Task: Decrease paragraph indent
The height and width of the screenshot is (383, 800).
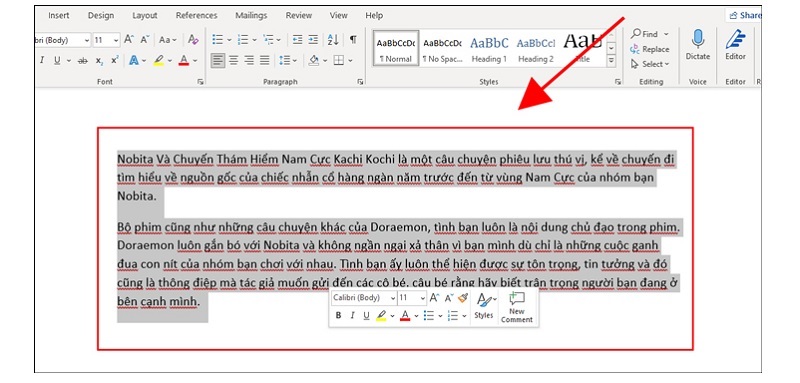Action: [x=297, y=39]
